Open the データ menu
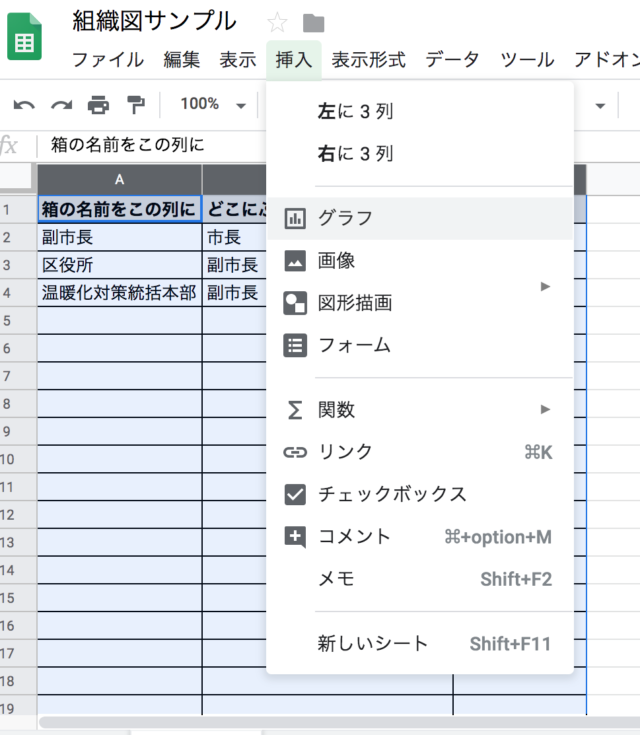The width and height of the screenshot is (640, 735). (x=452, y=60)
